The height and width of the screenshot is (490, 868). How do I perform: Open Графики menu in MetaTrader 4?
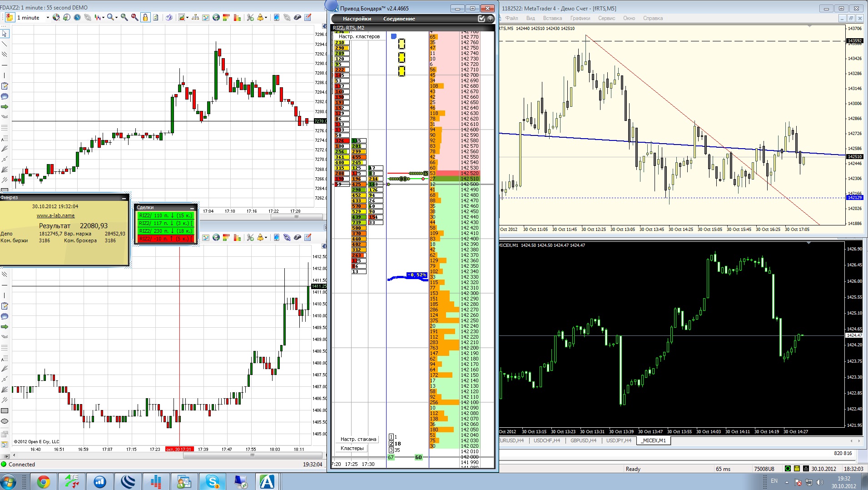pyautogui.click(x=580, y=18)
